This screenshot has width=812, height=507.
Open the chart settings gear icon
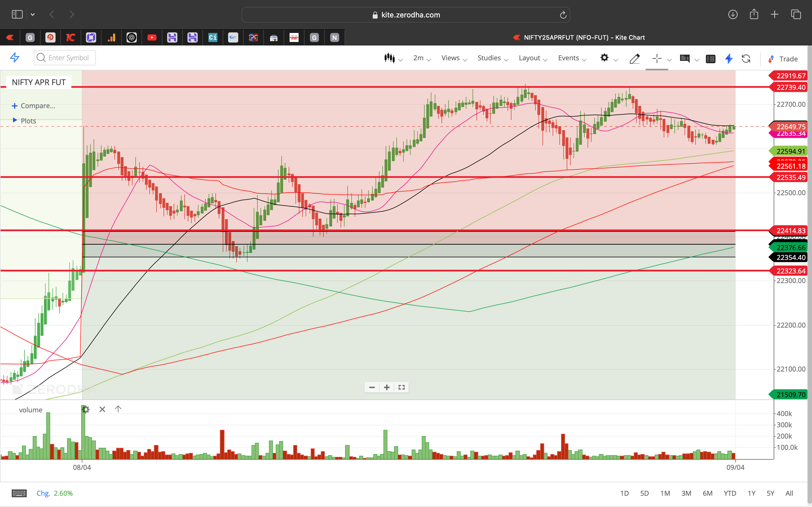click(x=605, y=58)
